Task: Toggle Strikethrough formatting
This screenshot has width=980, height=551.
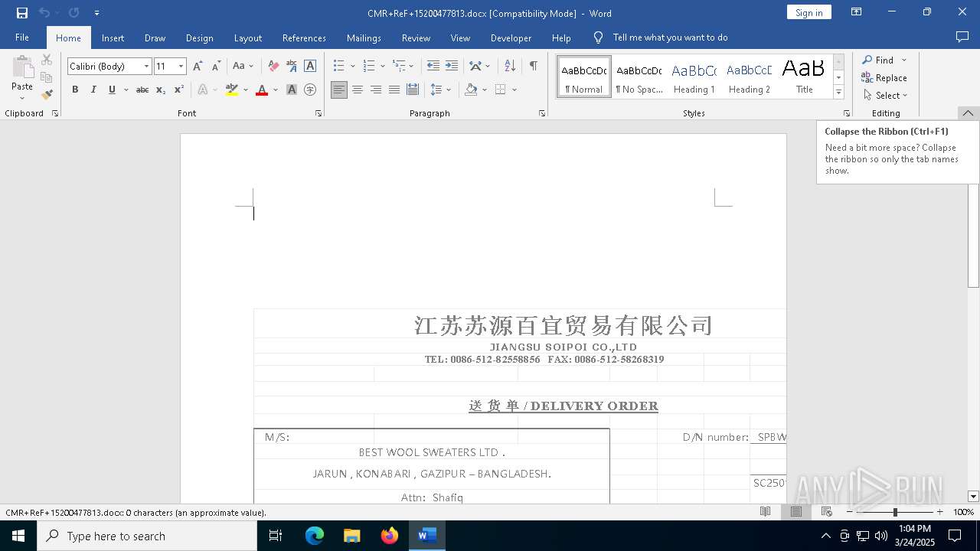Action: [x=142, y=90]
